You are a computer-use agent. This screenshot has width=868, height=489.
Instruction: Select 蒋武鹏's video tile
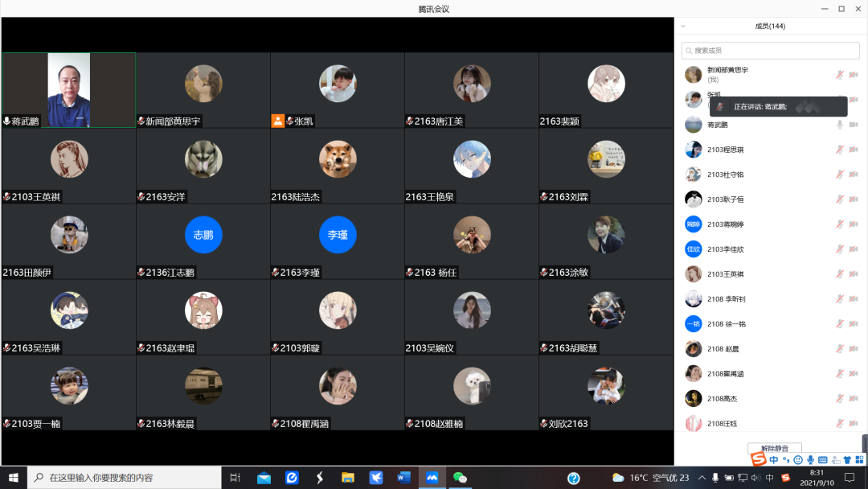point(69,90)
